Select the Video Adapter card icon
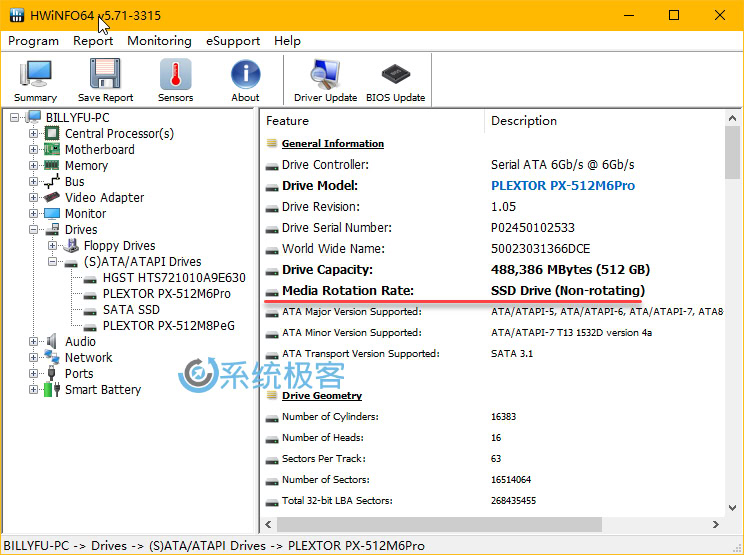The width and height of the screenshot is (744, 555). coord(52,197)
